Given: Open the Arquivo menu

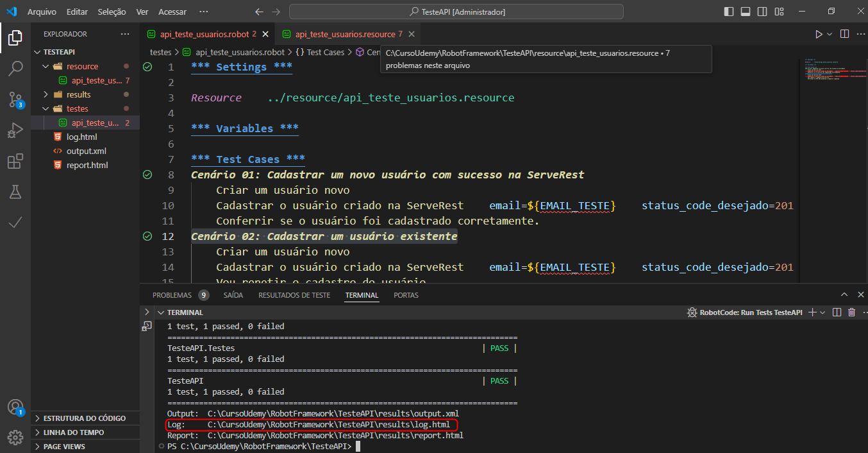Looking at the screenshot, I should [x=42, y=12].
